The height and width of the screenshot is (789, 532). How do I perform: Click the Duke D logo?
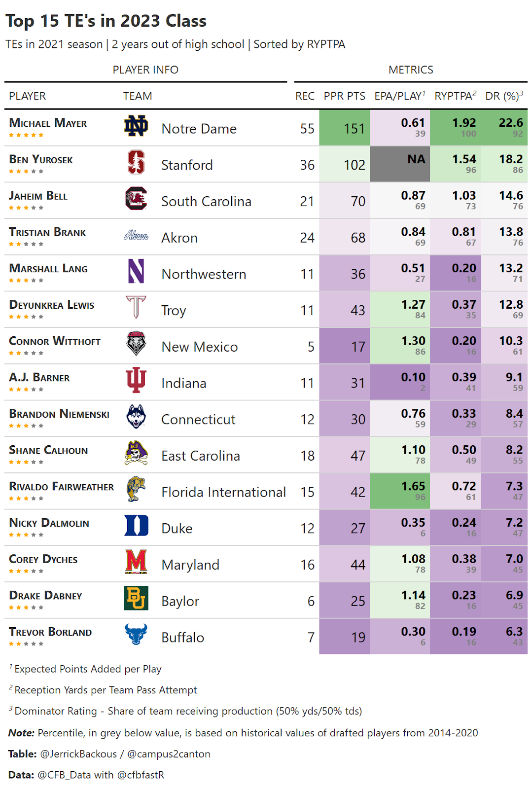136,526
